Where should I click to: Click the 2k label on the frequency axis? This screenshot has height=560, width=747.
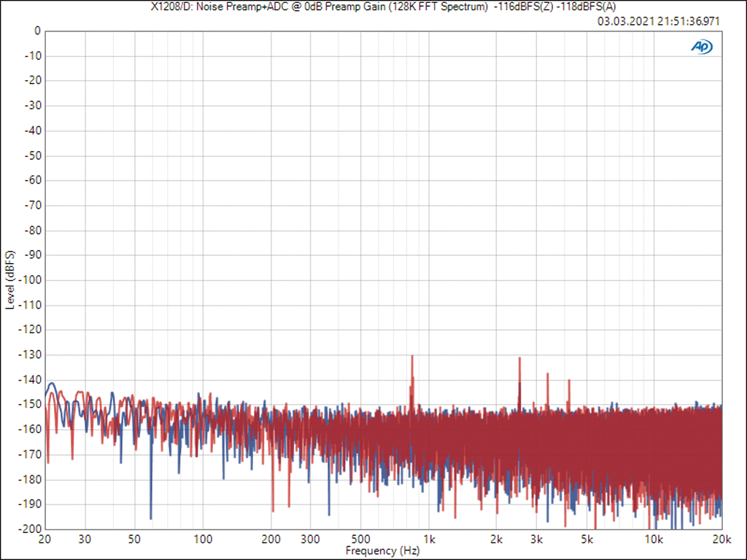coord(496,540)
